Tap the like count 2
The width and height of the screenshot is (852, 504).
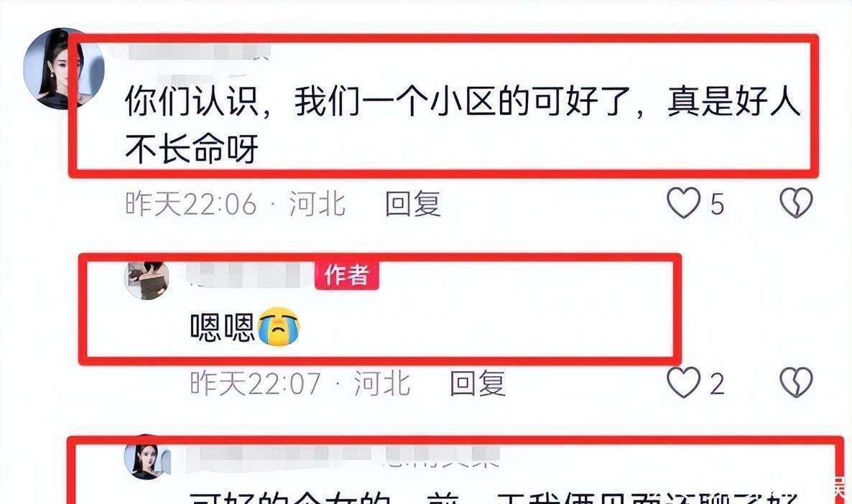point(717,384)
